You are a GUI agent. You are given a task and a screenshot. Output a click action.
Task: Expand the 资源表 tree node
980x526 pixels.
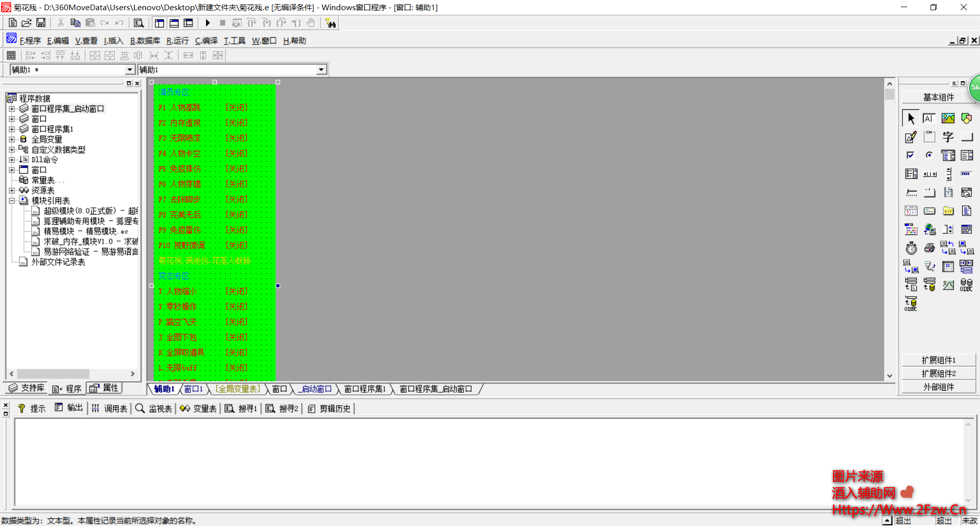[12, 190]
